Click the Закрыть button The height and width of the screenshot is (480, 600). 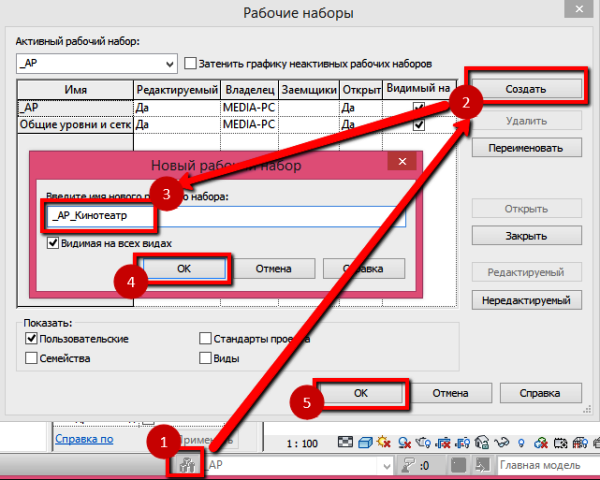(x=527, y=235)
